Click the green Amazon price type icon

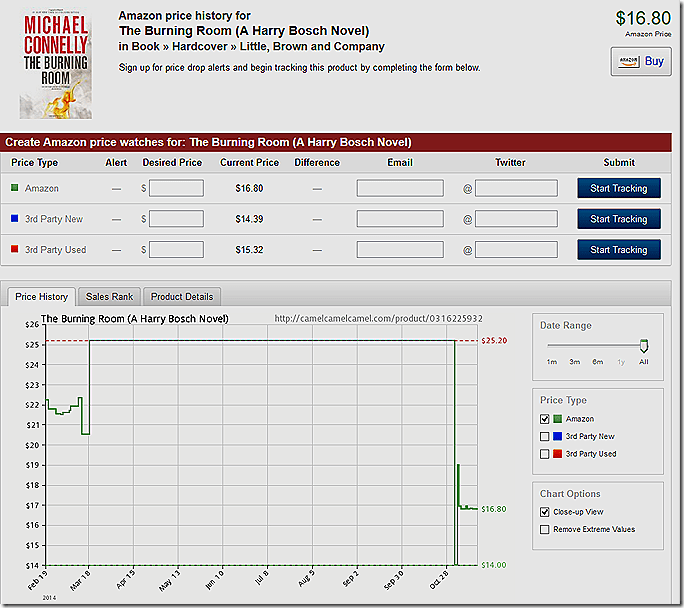[x=15, y=188]
